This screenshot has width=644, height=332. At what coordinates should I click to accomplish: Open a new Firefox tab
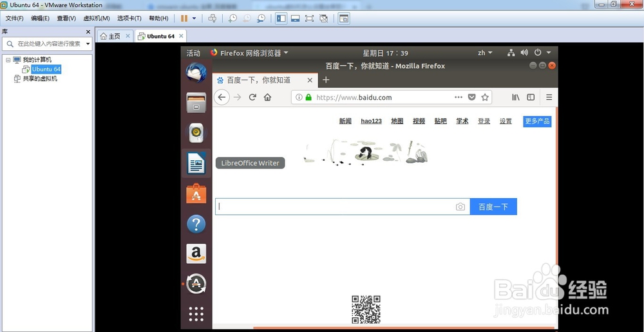[x=326, y=80]
